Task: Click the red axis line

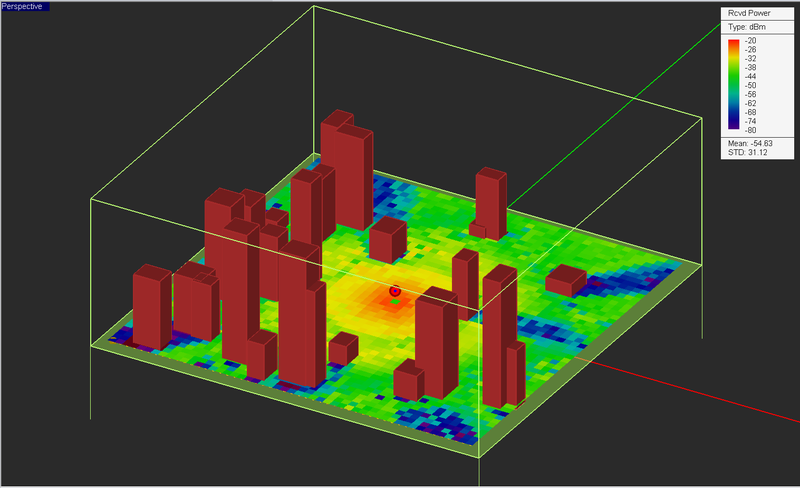Action: 689,388
